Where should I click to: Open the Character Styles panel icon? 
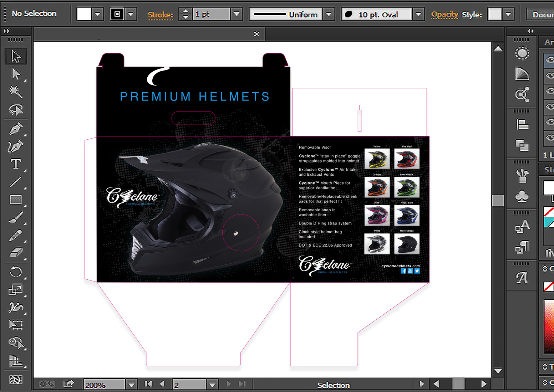click(x=522, y=226)
